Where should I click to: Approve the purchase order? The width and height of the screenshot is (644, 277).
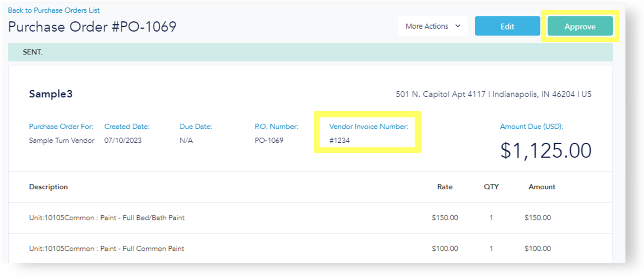pos(580,26)
